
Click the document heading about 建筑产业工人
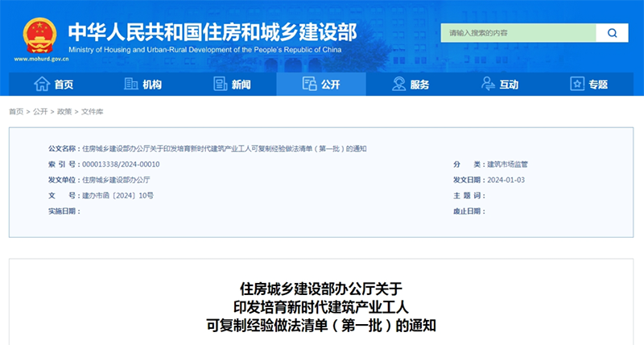pos(321,307)
